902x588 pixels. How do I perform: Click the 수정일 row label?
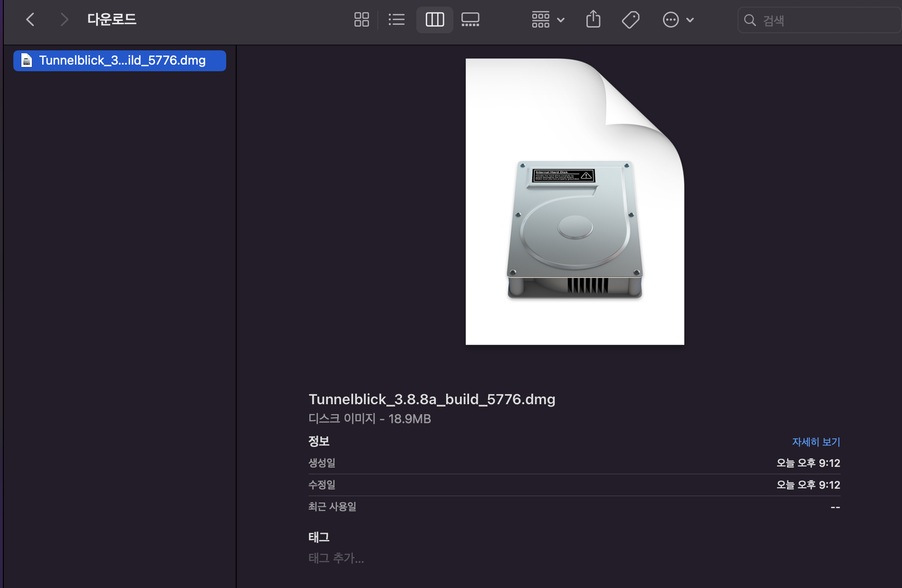[x=322, y=484]
